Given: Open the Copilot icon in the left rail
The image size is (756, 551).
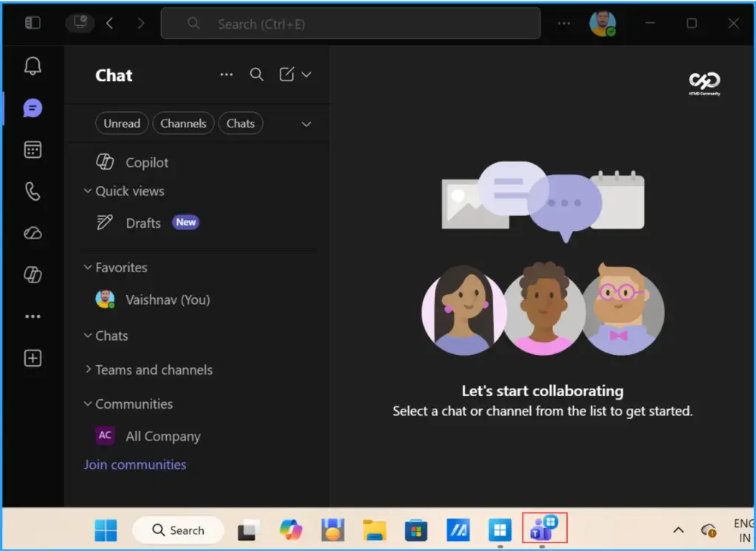Looking at the screenshot, I should click(32, 275).
